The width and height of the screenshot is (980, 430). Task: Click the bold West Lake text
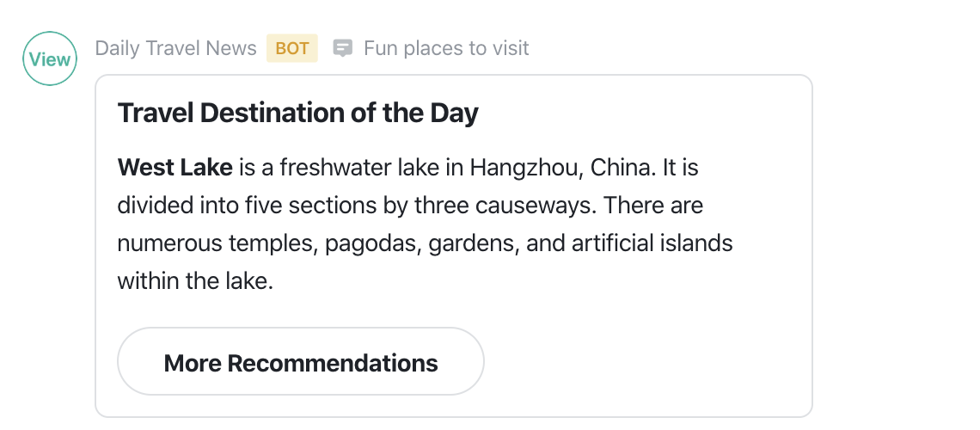(x=175, y=168)
